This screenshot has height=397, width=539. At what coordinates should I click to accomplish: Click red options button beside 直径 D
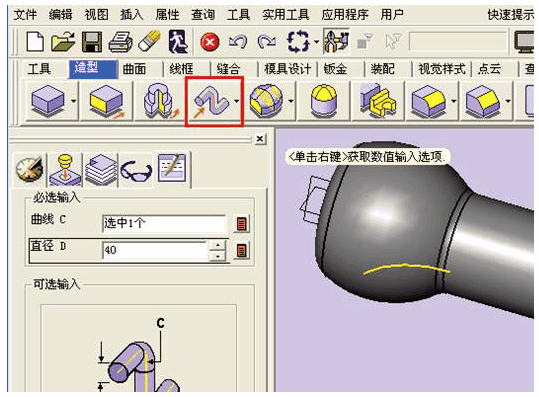[242, 250]
